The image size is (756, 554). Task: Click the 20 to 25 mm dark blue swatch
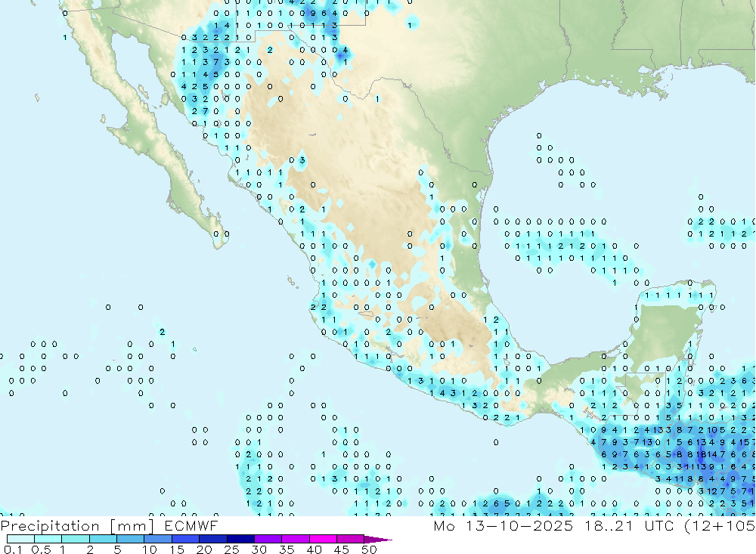(x=213, y=539)
